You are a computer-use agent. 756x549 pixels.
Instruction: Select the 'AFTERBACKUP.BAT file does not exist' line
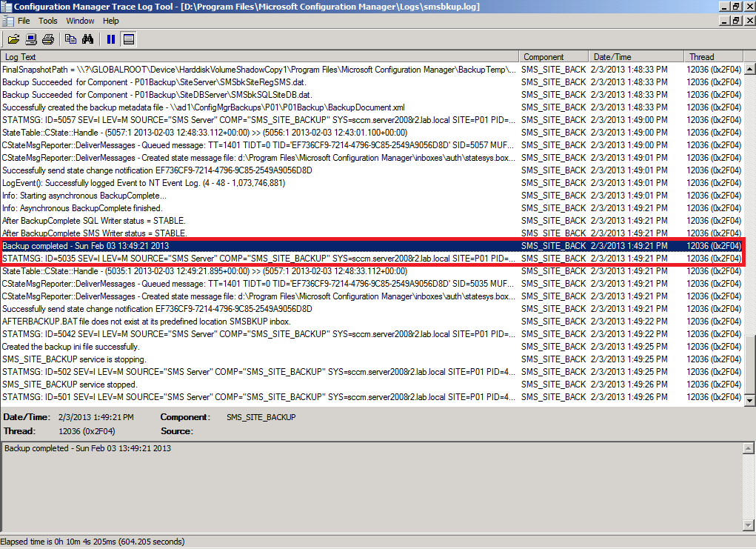[372, 322]
